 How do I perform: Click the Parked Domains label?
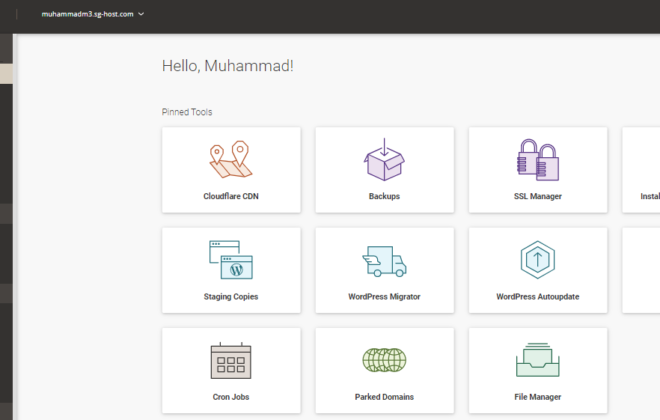pyautogui.click(x=384, y=397)
